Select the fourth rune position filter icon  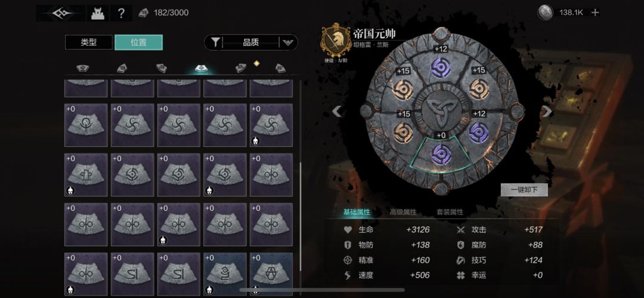click(202, 67)
